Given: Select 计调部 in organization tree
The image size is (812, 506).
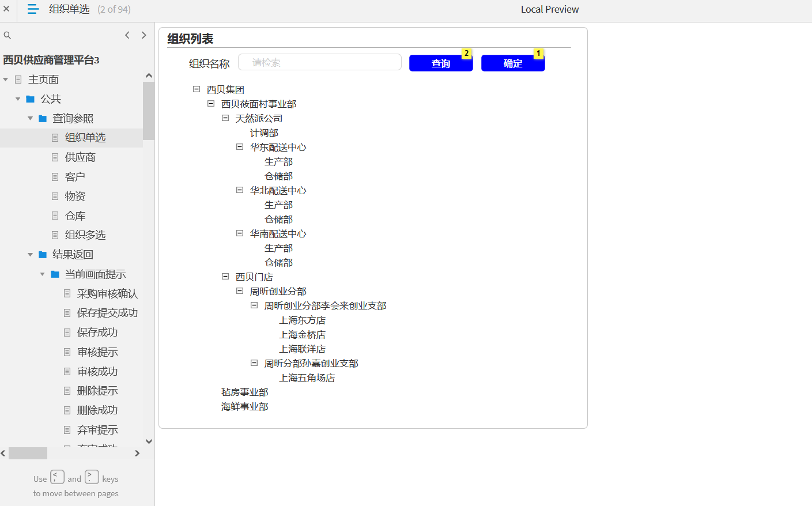Looking at the screenshot, I should point(264,133).
